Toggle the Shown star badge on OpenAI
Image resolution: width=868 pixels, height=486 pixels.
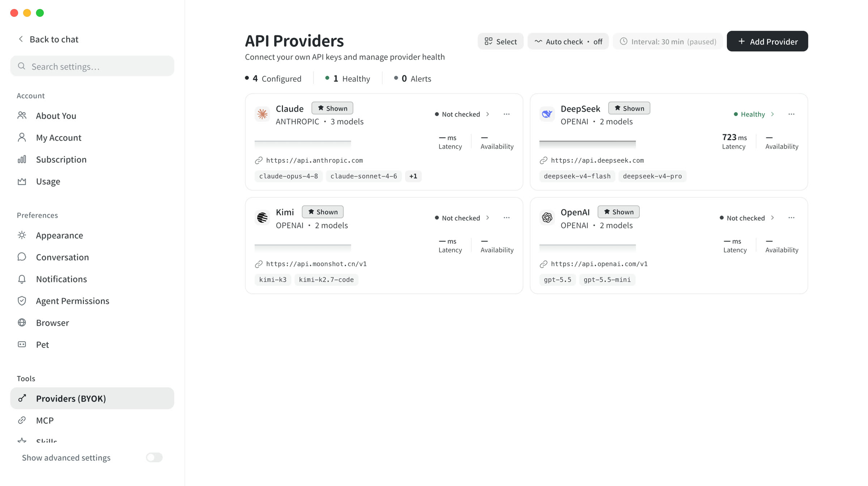tap(618, 212)
